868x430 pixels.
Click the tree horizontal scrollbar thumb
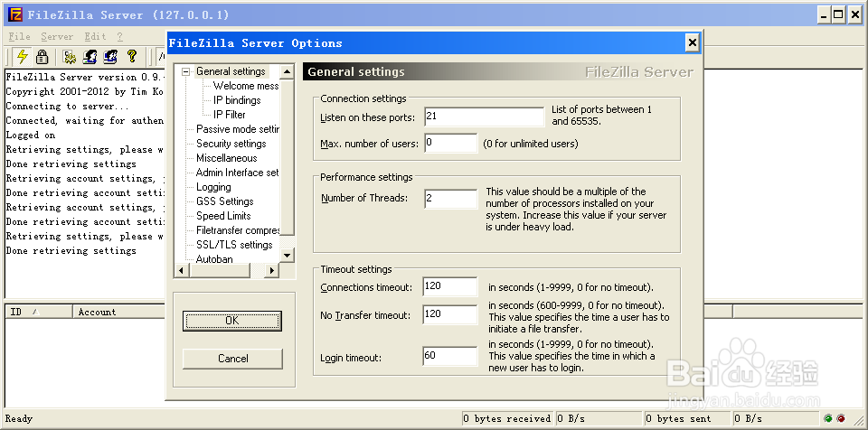[x=219, y=270]
